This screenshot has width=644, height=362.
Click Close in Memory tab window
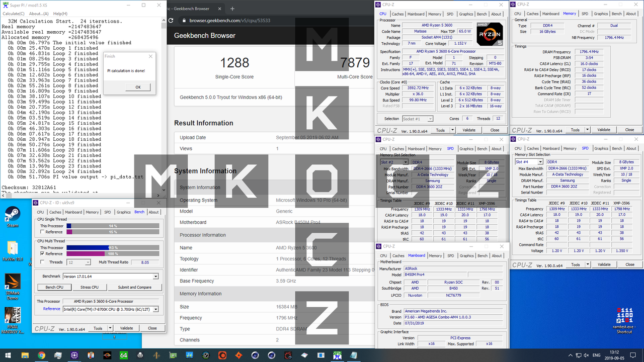click(x=629, y=130)
